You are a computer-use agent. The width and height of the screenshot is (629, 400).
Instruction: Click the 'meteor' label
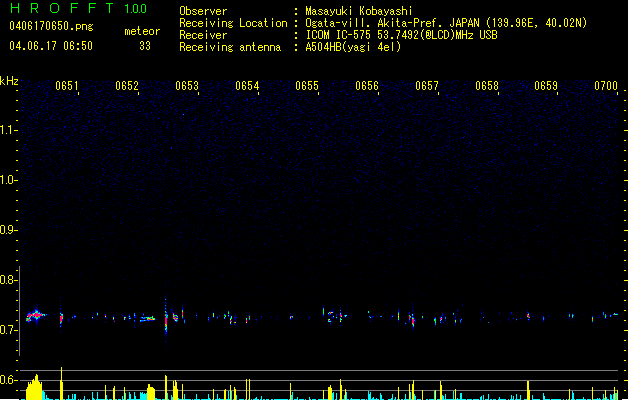pos(142,31)
